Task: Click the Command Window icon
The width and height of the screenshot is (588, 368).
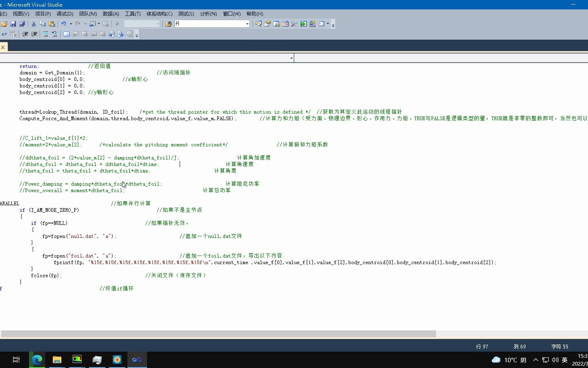Action: pos(321,24)
